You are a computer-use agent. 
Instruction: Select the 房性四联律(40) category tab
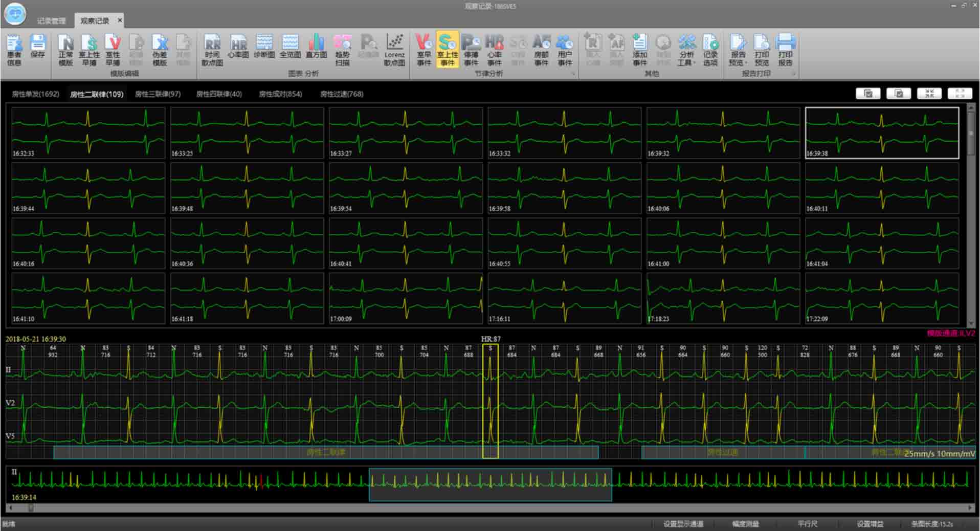tap(219, 94)
